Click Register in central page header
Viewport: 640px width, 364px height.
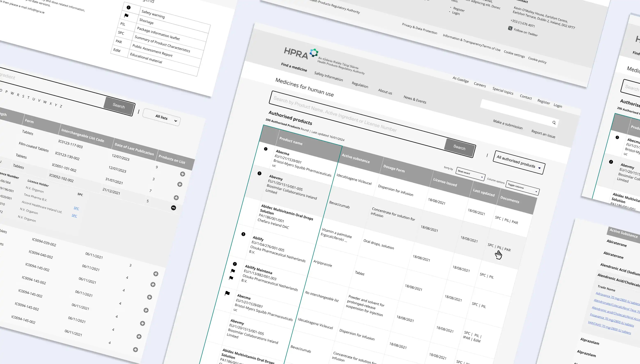pos(544,101)
